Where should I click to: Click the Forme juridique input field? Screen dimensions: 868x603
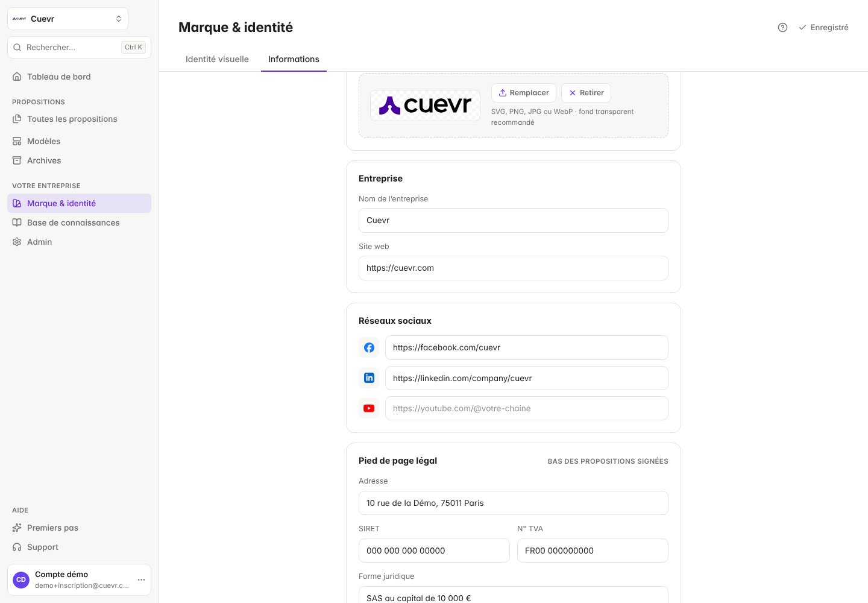(x=514, y=595)
